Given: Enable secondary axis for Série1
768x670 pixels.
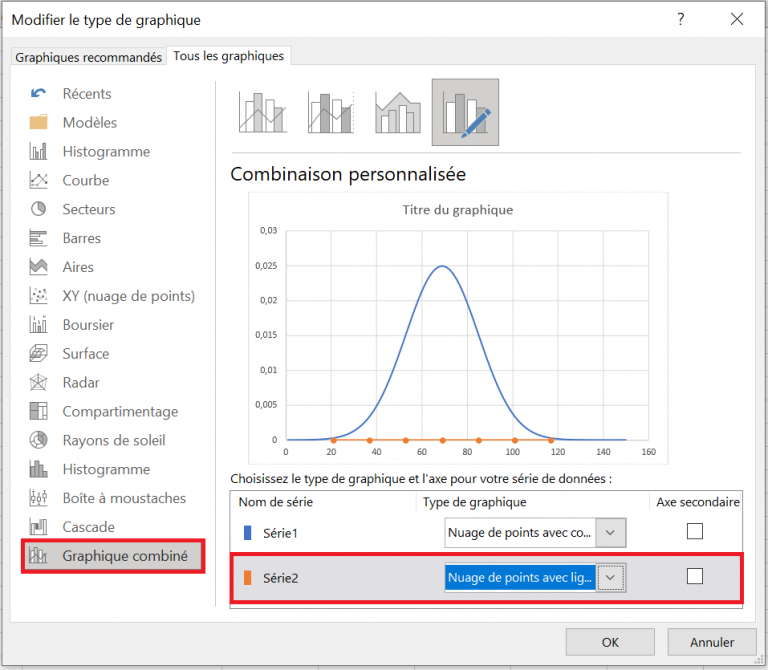Looking at the screenshot, I should (x=694, y=532).
